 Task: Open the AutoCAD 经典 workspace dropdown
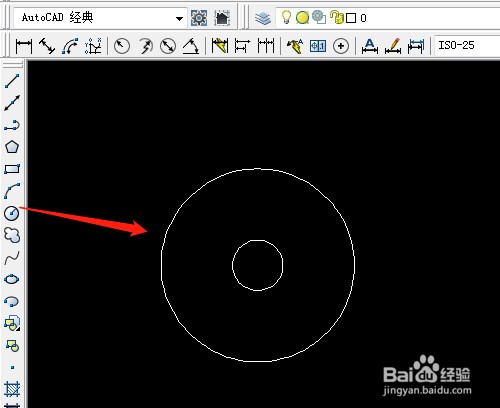point(100,18)
